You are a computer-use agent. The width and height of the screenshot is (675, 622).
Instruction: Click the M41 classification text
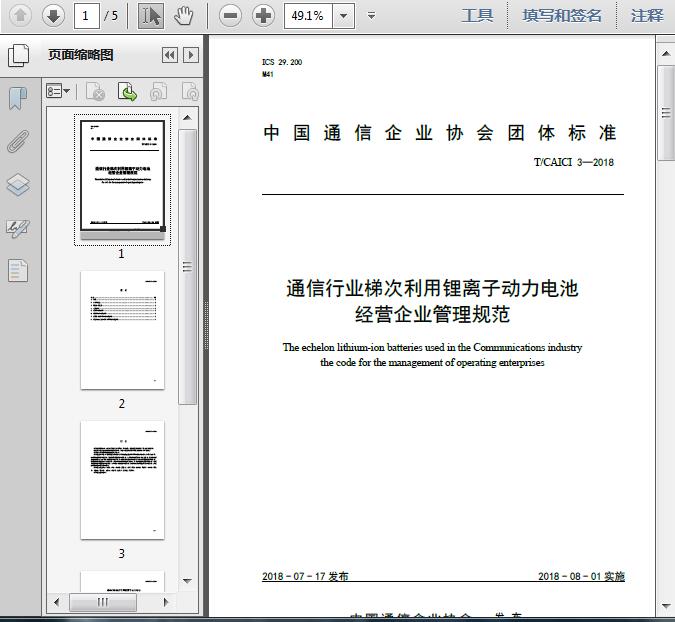pyautogui.click(x=268, y=74)
